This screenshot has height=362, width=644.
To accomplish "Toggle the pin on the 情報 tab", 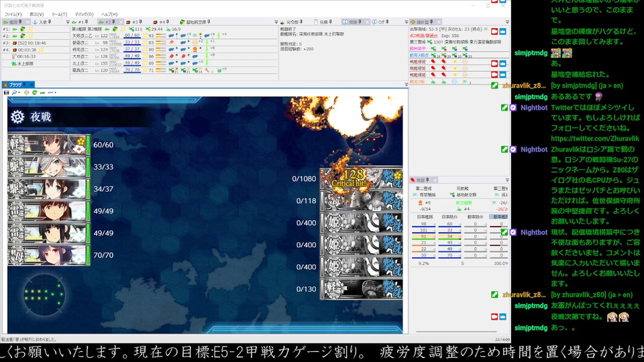I will click(360, 21).
